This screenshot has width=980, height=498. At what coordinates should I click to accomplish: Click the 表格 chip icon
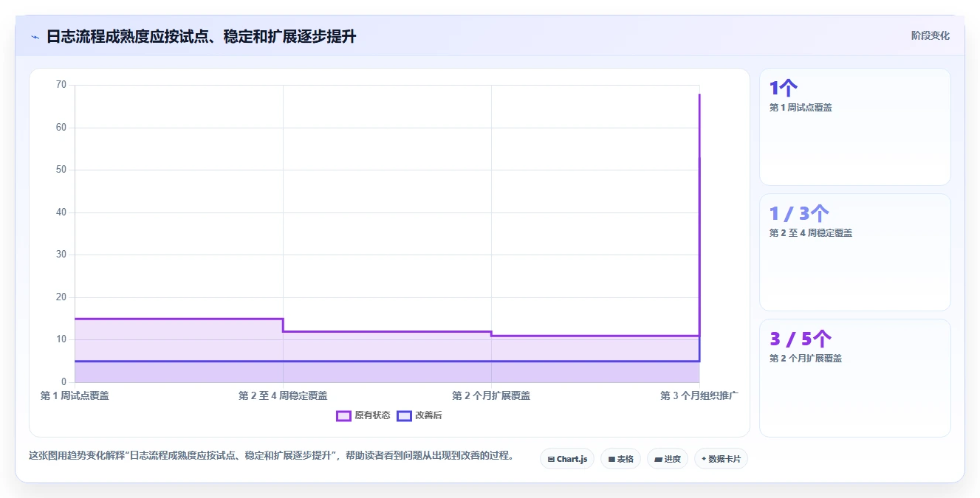pos(611,459)
